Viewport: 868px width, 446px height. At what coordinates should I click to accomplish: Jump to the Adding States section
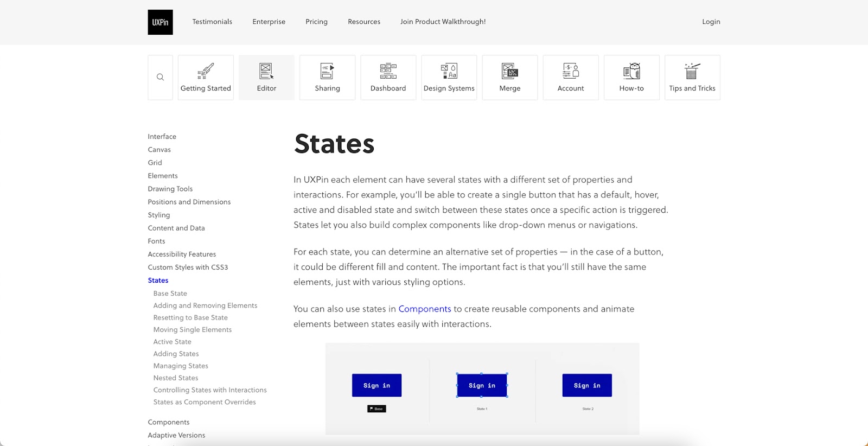click(176, 354)
